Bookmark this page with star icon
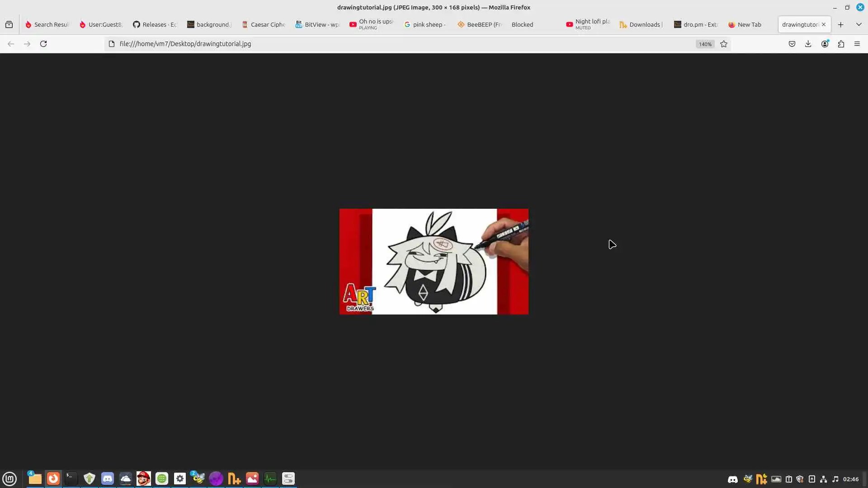868x488 pixels. point(724,44)
